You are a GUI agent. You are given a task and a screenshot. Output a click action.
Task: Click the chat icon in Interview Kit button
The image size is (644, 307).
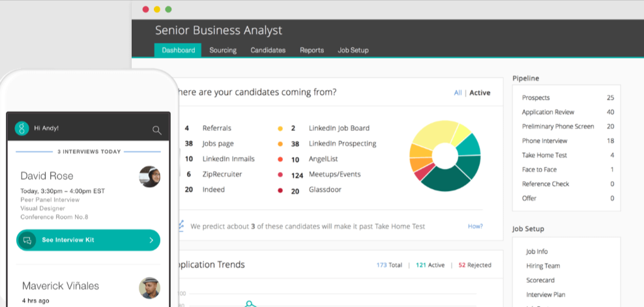pos(27,240)
